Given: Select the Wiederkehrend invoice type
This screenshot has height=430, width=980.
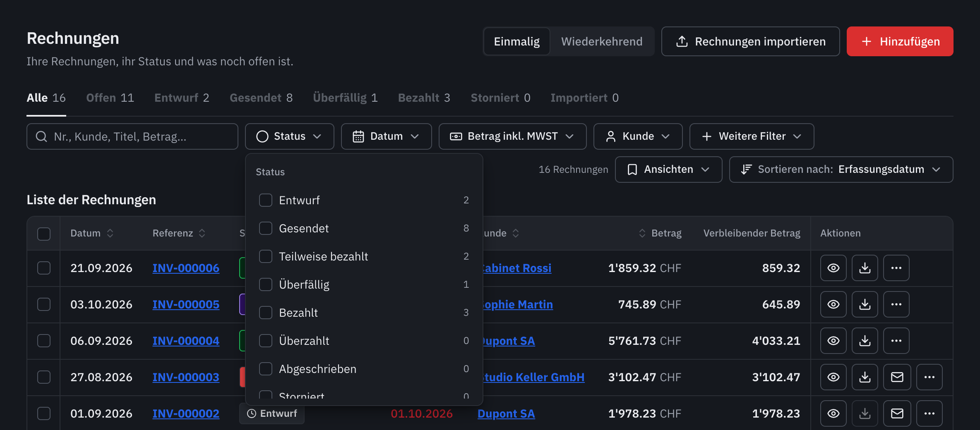Looking at the screenshot, I should [x=602, y=41].
